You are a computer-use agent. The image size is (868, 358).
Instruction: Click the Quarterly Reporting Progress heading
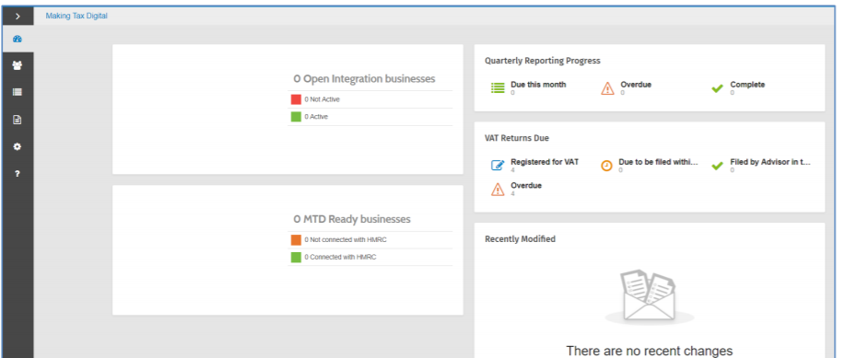[x=543, y=61]
